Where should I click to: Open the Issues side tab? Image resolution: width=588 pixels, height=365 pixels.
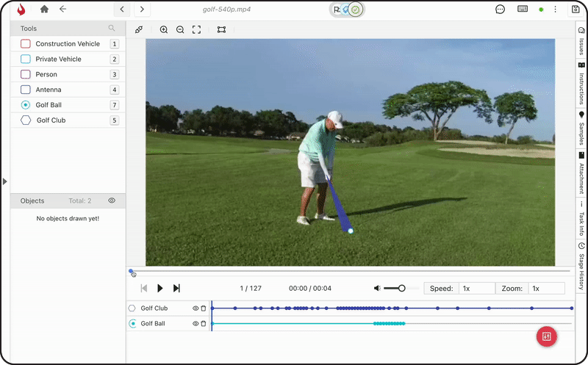581,41
